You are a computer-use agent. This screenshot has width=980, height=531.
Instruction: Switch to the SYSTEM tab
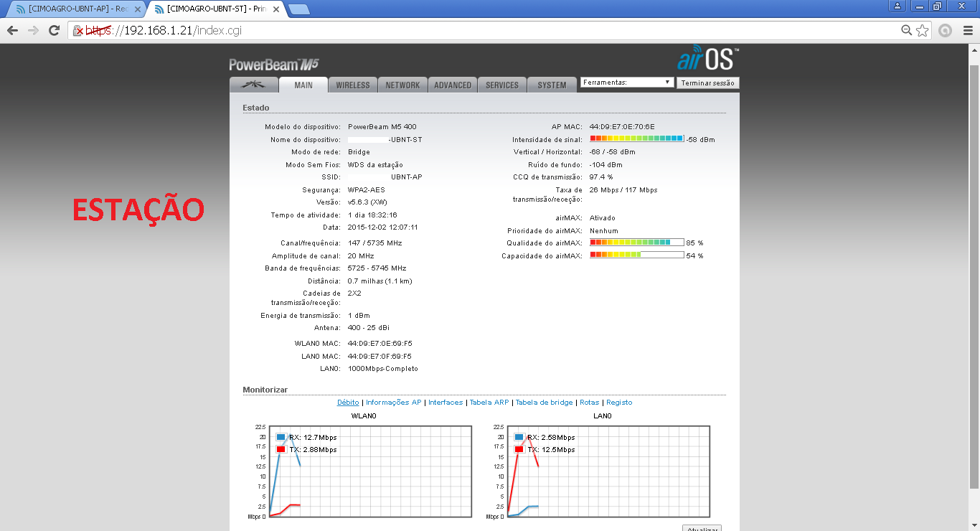[x=552, y=85]
